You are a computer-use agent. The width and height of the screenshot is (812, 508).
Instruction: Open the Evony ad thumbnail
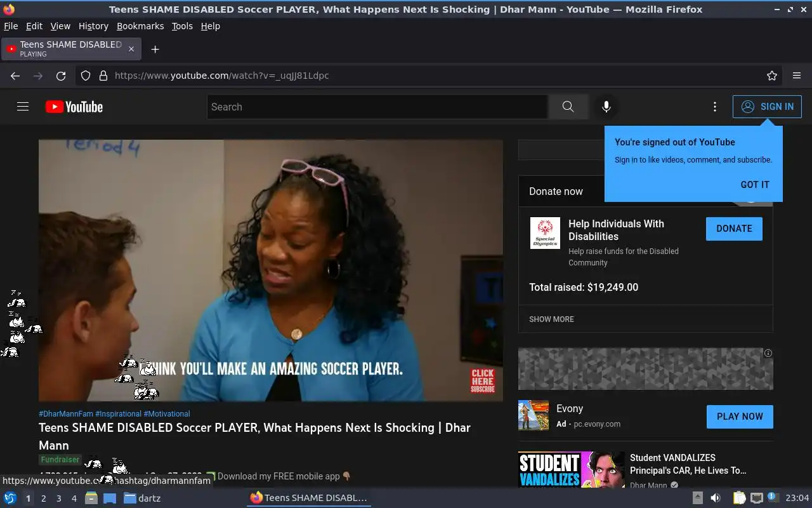pyautogui.click(x=534, y=415)
